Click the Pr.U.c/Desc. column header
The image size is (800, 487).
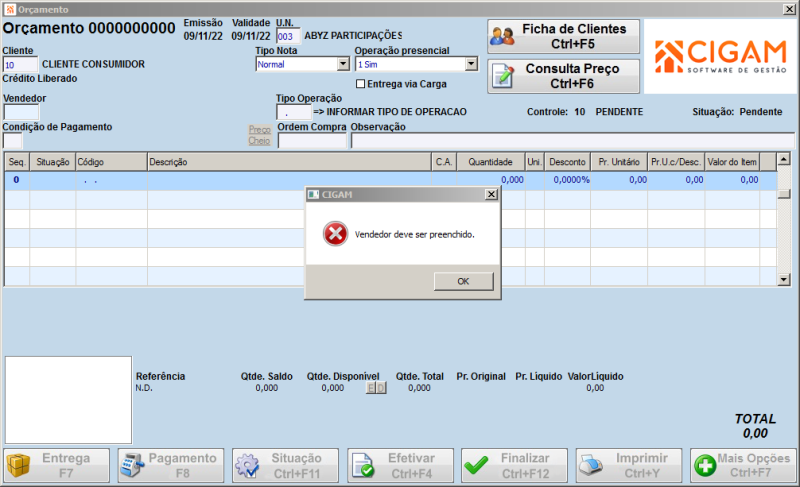coord(676,162)
